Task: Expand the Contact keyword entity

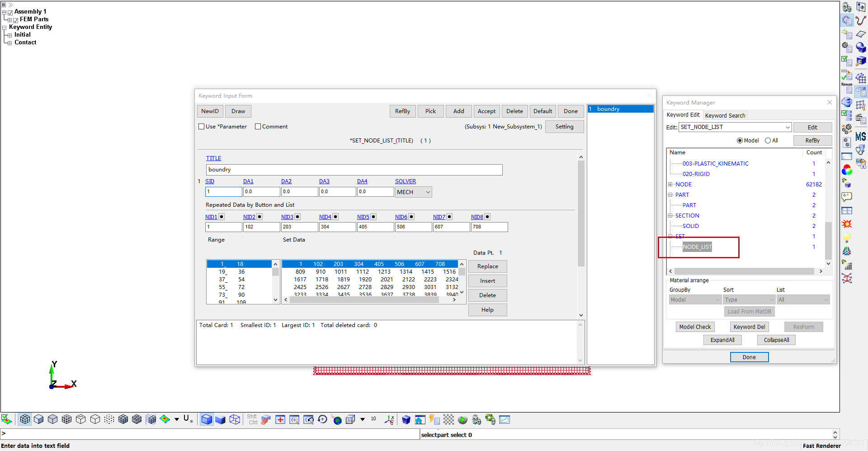Action: (x=9, y=43)
